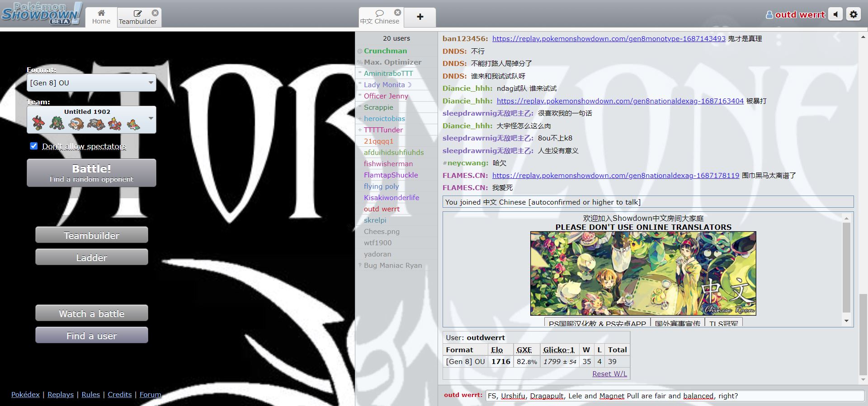Viewport: 868px width, 406px height.
Task: Open the gen8nationaldexag-1687178119 replay link
Action: (x=616, y=176)
